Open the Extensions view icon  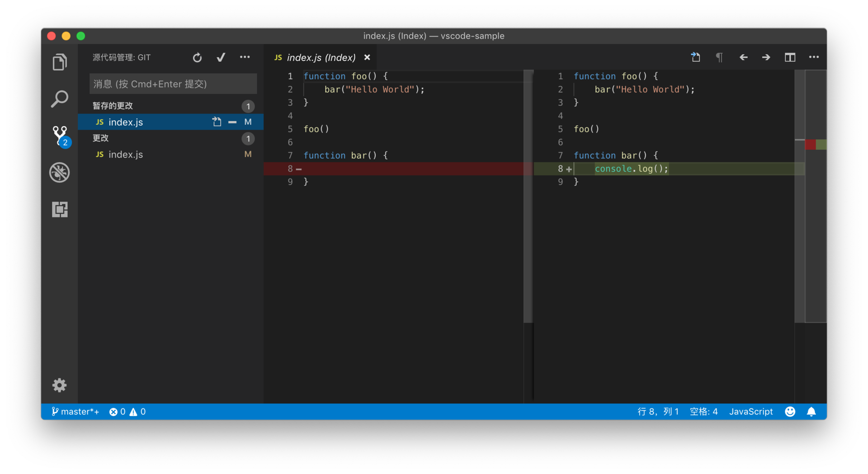pyautogui.click(x=60, y=209)
